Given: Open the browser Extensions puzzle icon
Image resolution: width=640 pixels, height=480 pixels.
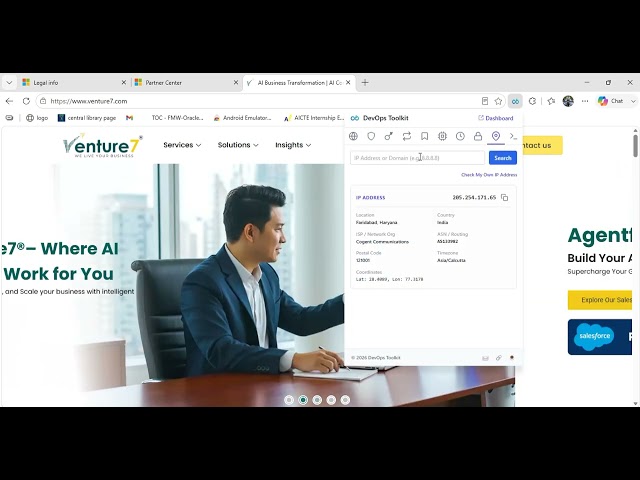Looking at the screenshot, I should [x=532, y=101].
